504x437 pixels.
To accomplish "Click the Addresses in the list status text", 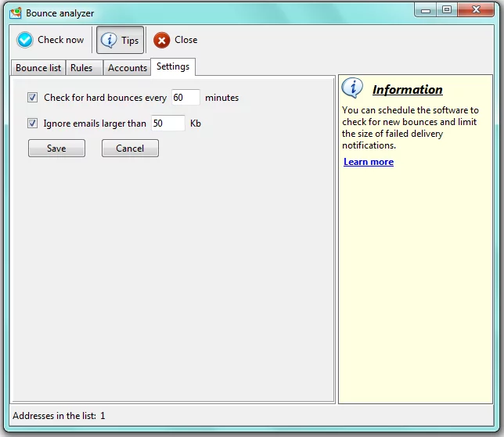I will (x=59, y=416).
